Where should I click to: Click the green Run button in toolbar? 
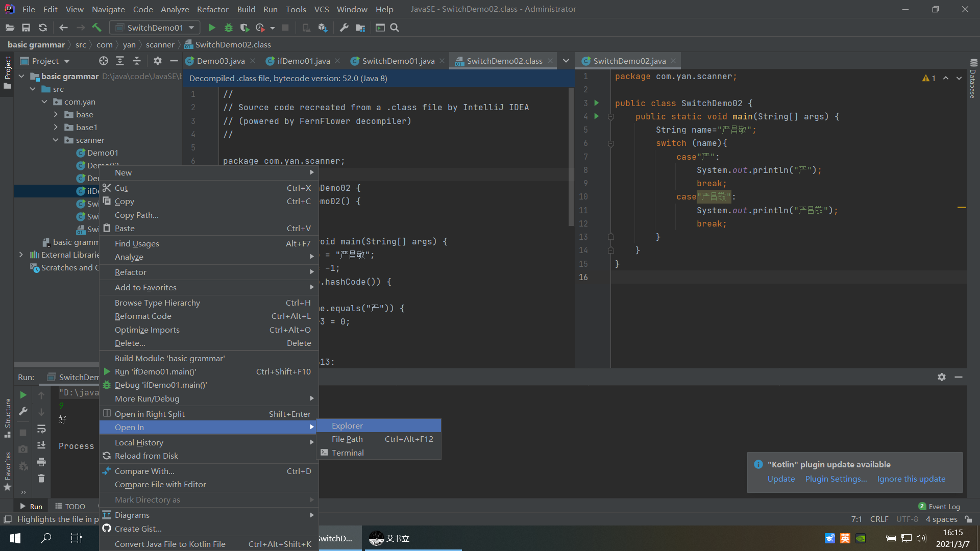(x=212, y=28)
